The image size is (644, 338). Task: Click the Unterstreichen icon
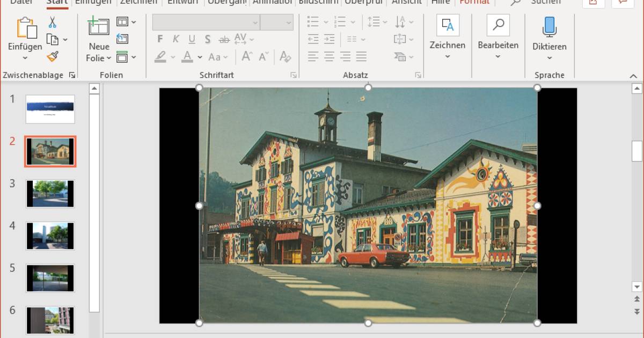click(x=192, y=39)
